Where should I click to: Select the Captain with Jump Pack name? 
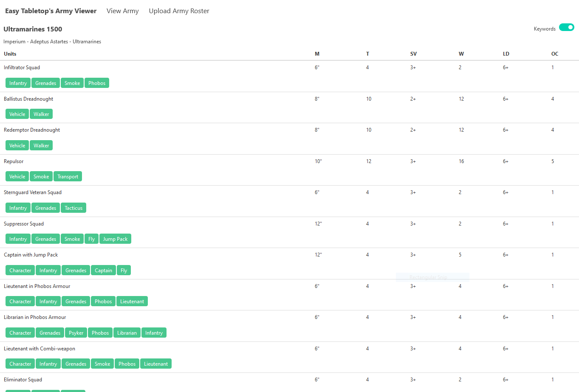(x=31, y=255)
